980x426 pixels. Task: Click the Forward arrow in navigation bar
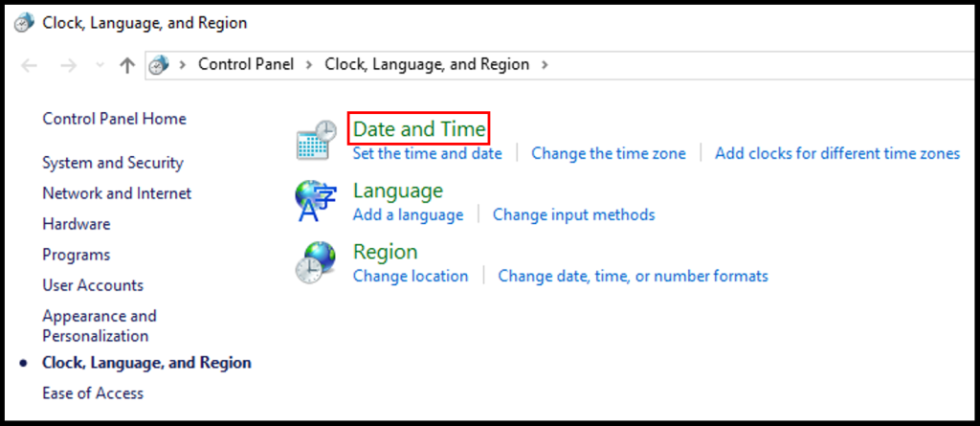click(x=68, y=65)
